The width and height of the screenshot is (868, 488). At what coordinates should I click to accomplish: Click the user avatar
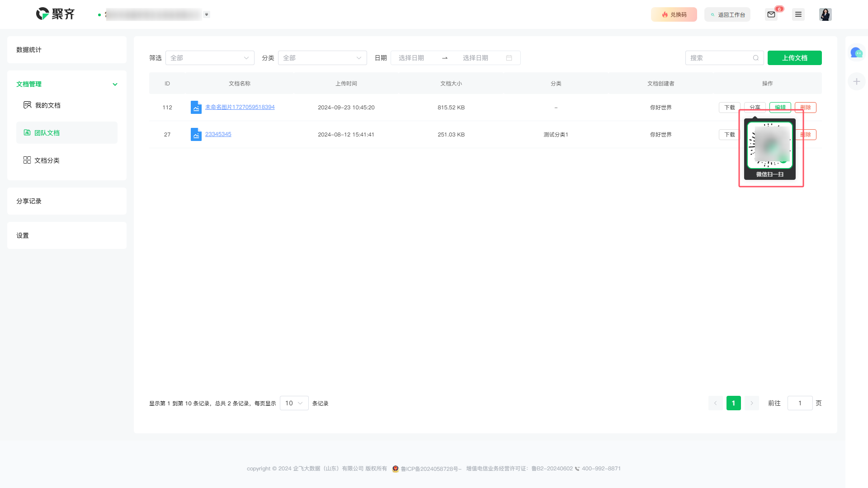tap(825, 14)
